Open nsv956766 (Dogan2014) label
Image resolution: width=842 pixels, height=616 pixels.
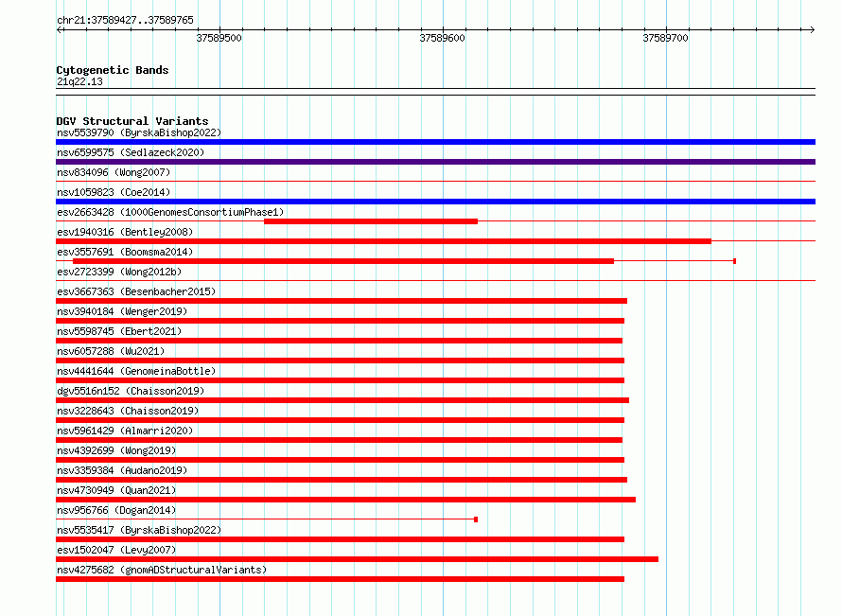point(116,510)
